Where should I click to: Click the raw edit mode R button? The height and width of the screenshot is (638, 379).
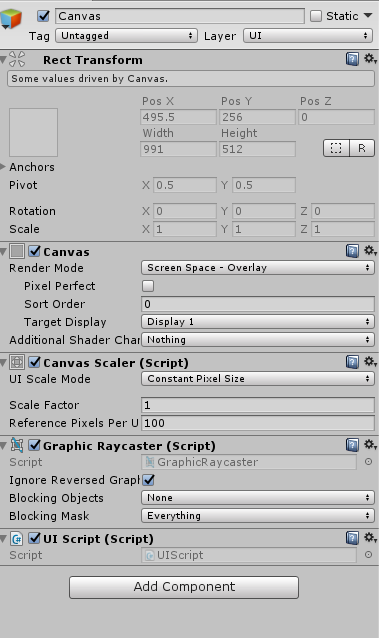(x=362, y=148)
